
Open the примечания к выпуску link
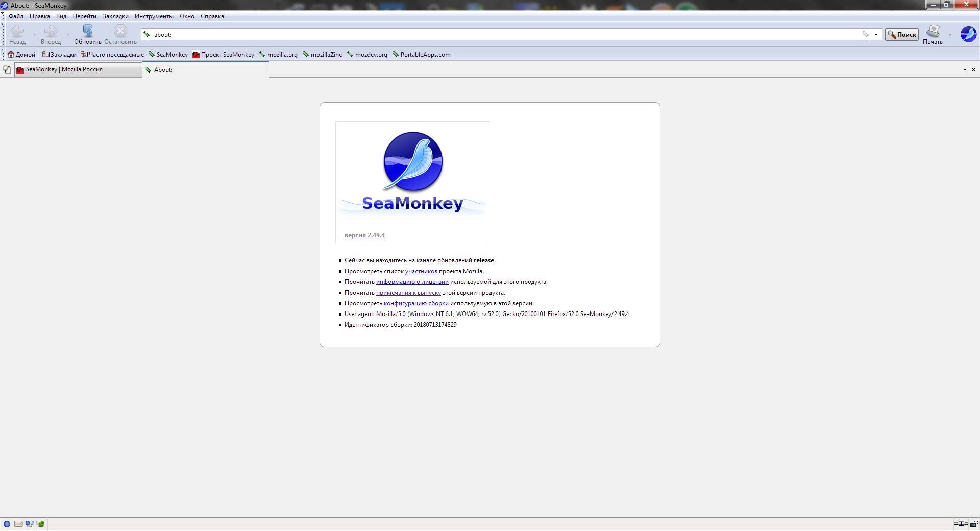(x=408, y=293)
